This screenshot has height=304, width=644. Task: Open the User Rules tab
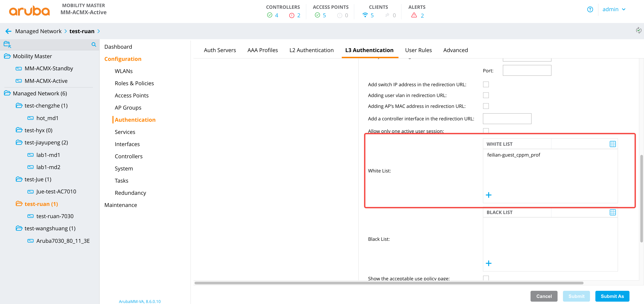pyautogui.click(x=418, y=50)
